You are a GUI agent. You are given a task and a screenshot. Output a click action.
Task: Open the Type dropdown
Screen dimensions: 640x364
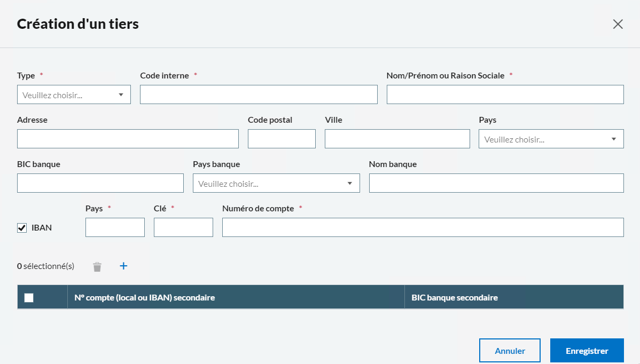[x=74, y=95]
